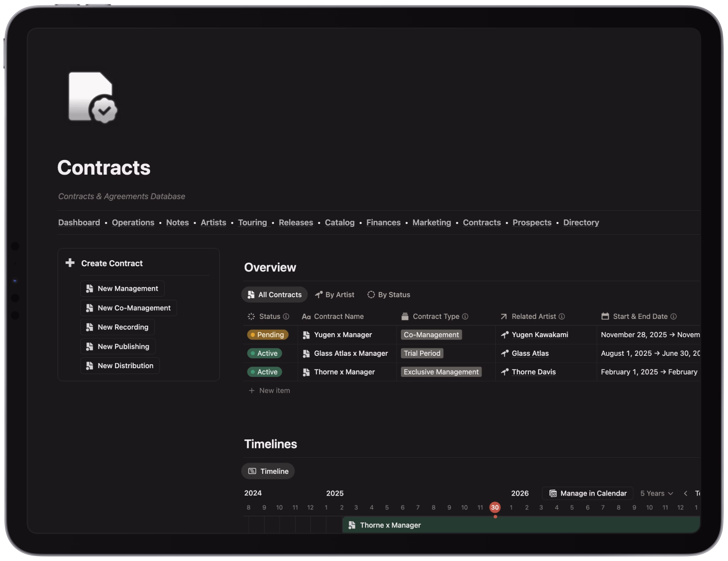Click the Start & End Date info icon

point(674,316)
